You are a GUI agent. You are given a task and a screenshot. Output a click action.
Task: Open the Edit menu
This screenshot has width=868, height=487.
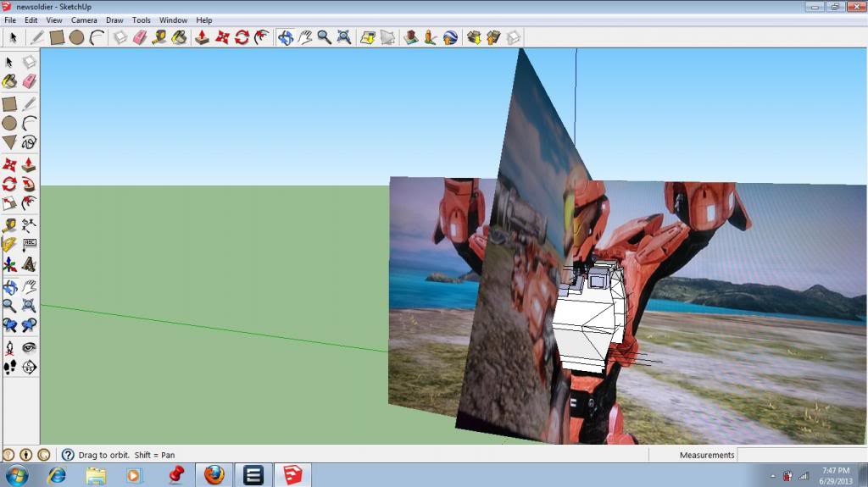[x=31, y=20]
